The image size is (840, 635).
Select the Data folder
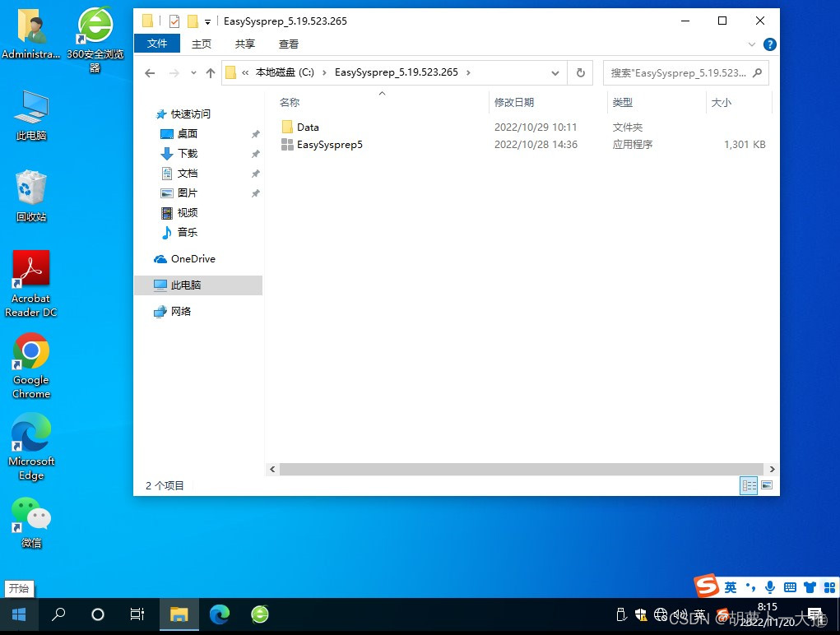click(308, 127)
